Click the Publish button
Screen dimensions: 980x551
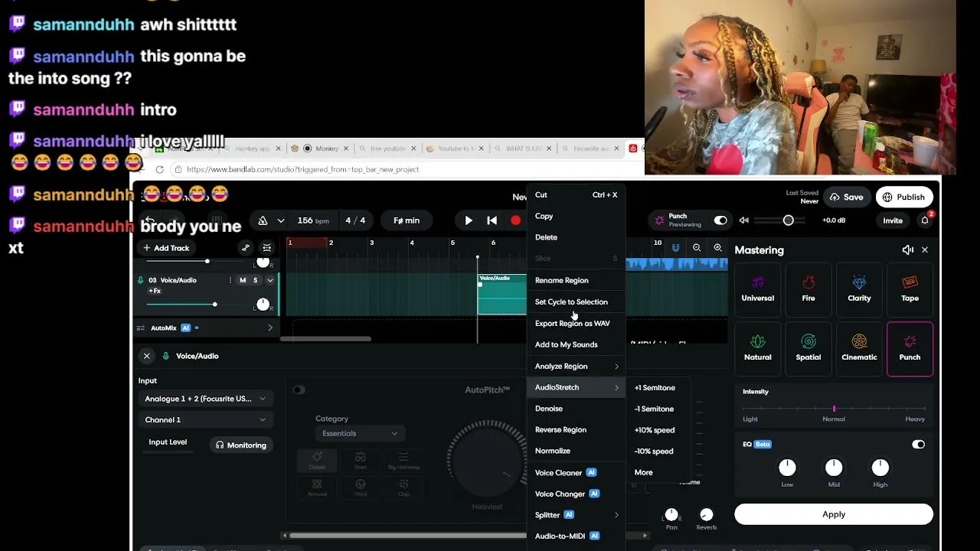(903, 197)
